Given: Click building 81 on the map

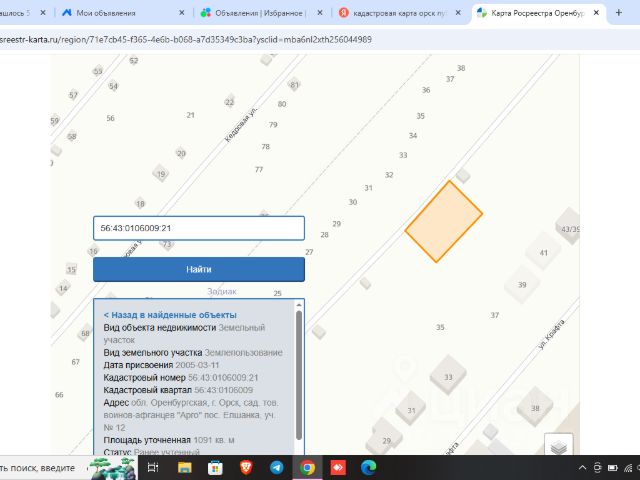Looking at the screenshot, I should pyautogui.click(x=294, y=85).
